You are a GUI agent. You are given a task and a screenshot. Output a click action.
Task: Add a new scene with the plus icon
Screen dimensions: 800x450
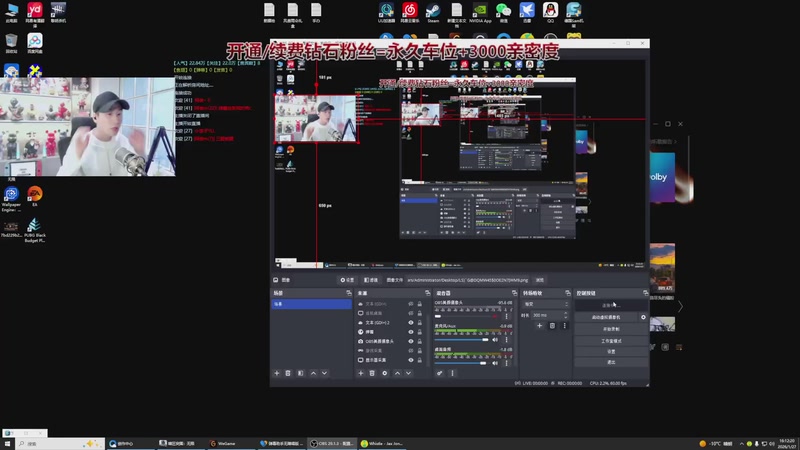pos(277,373)
